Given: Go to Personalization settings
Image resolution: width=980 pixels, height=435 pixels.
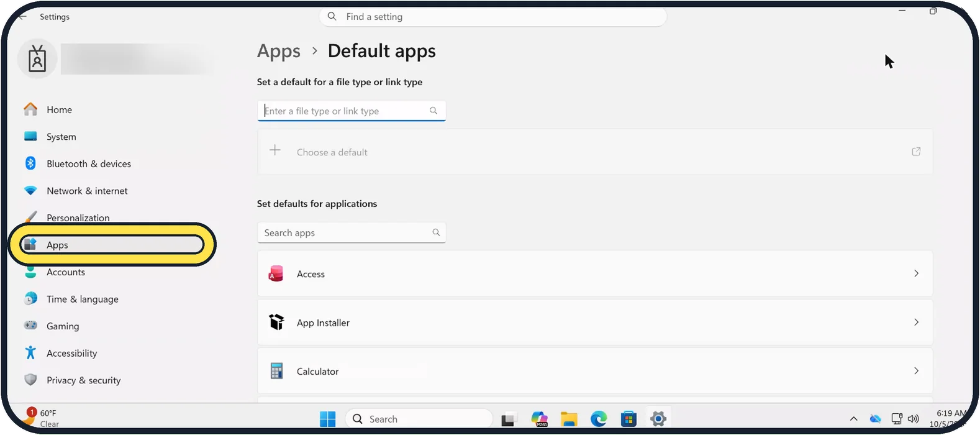Looking at the screenshot, I should (78, 217).
